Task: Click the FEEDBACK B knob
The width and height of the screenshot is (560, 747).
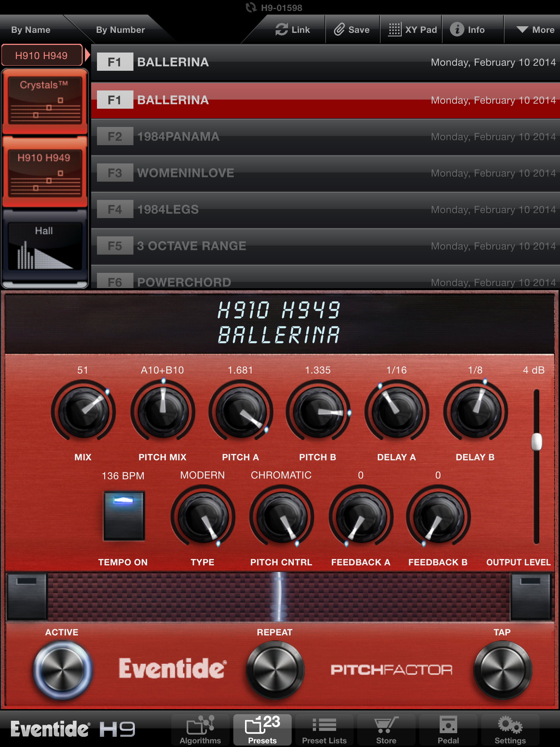Action: (x=438, y=516)
